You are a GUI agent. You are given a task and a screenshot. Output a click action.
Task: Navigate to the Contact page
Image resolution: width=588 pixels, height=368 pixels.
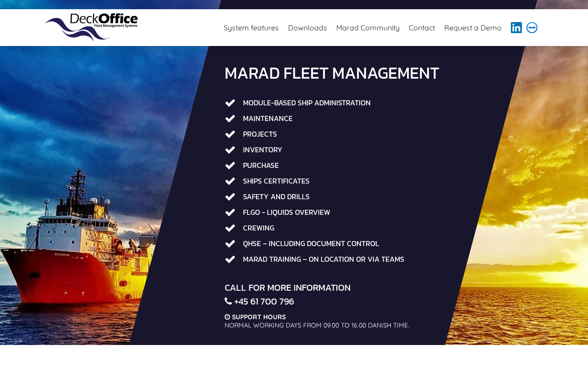[422, 28]
